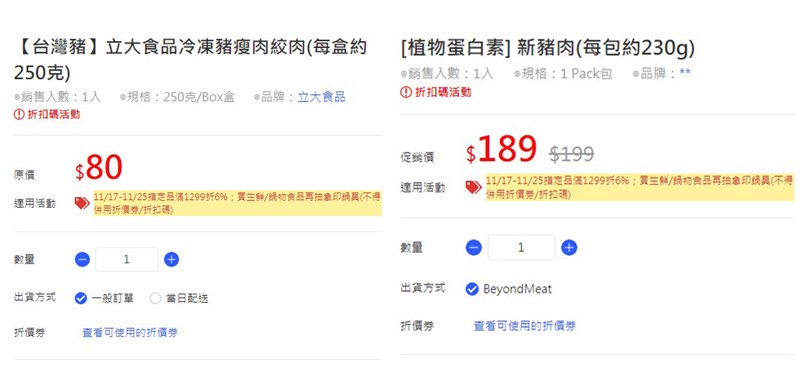Open the 立大食品 brand link

[321, 96]
